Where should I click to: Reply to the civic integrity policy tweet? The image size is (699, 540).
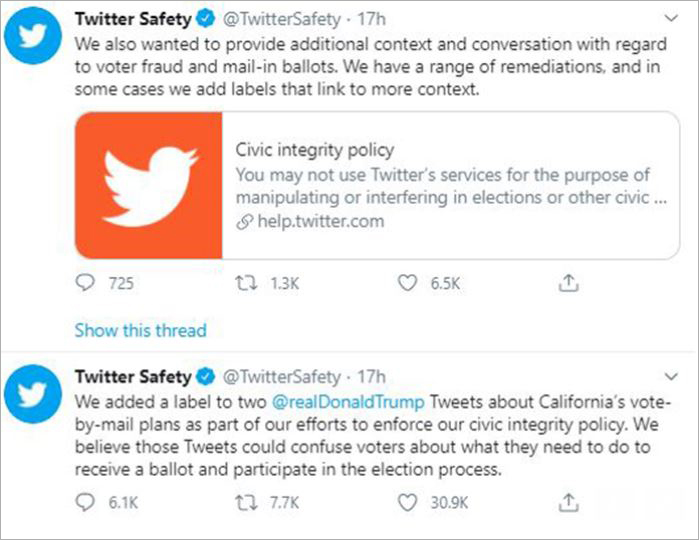tap(85, 283)
